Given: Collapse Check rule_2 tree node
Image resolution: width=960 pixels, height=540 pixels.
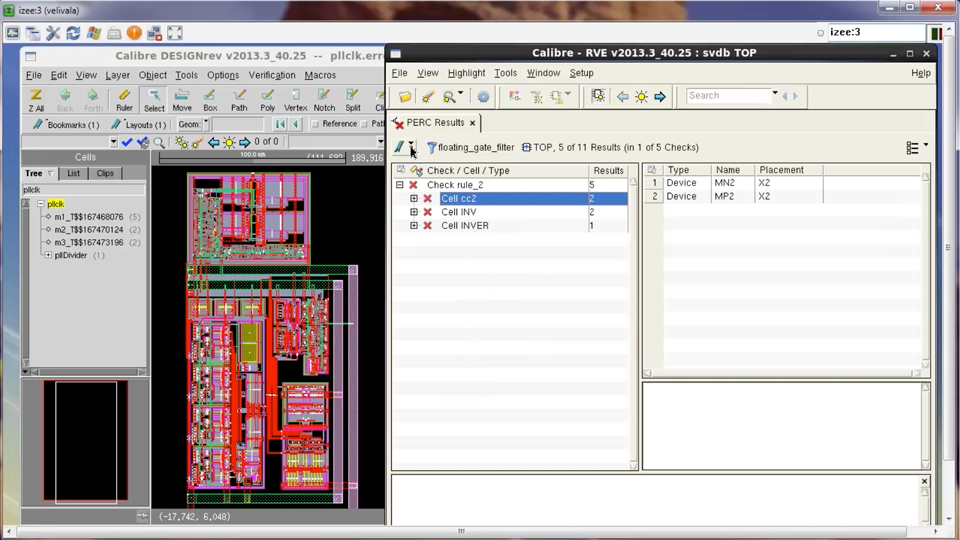Looking at the screenshot, I should (x=400, y=185).
